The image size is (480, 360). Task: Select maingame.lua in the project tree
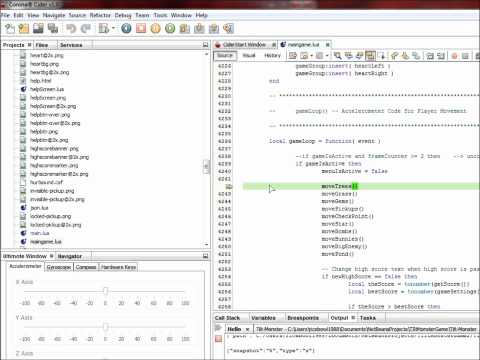click(46, 241)
